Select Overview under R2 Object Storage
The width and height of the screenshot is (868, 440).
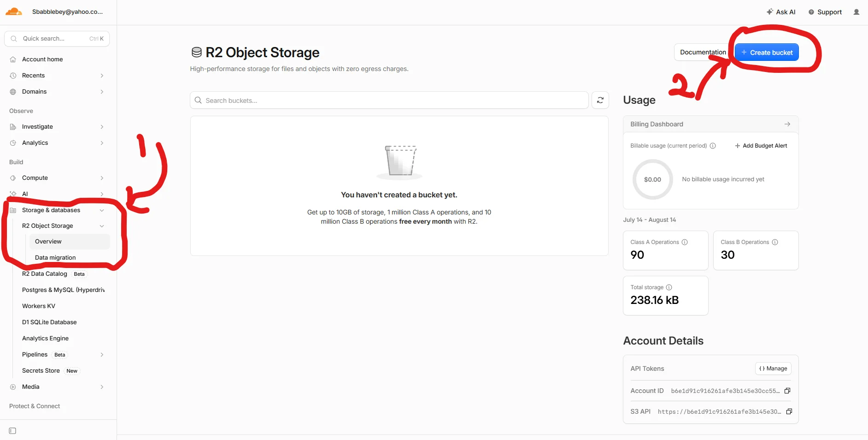(70, 242)
